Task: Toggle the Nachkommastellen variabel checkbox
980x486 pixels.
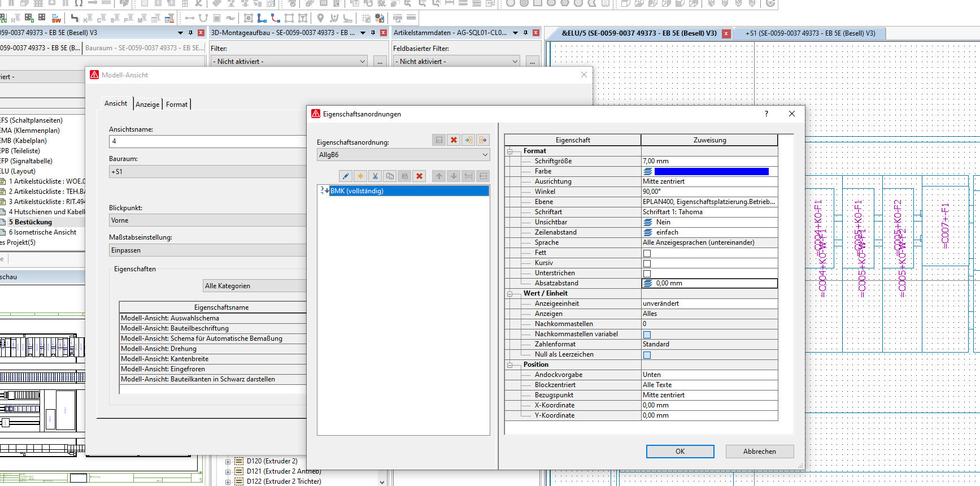Action: click(647, 335)
